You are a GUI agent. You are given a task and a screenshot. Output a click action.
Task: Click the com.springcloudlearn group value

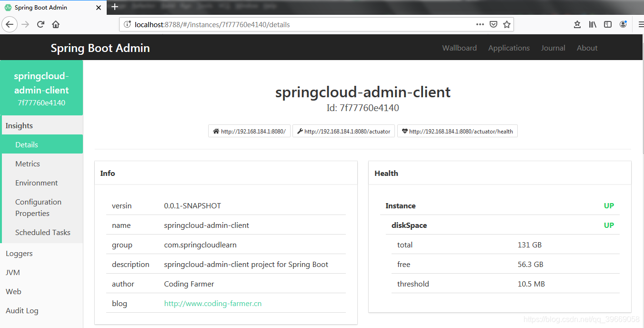coord(200,245)
